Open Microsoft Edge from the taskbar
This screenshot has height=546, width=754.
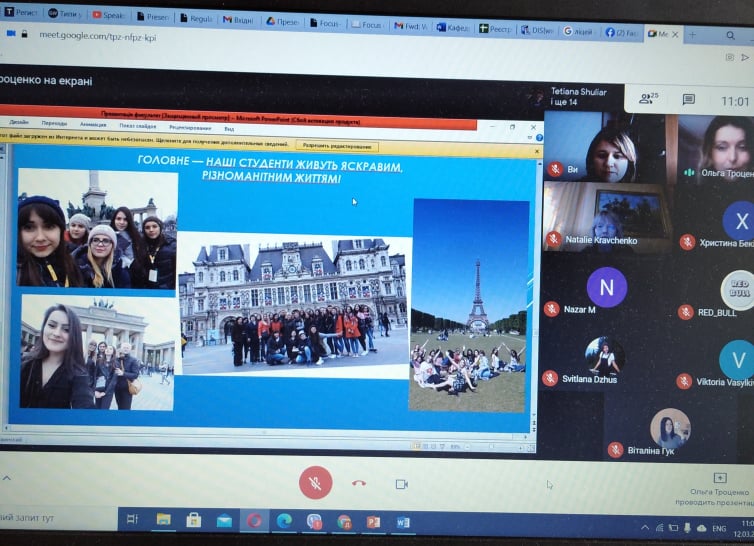tap(284, 521)
